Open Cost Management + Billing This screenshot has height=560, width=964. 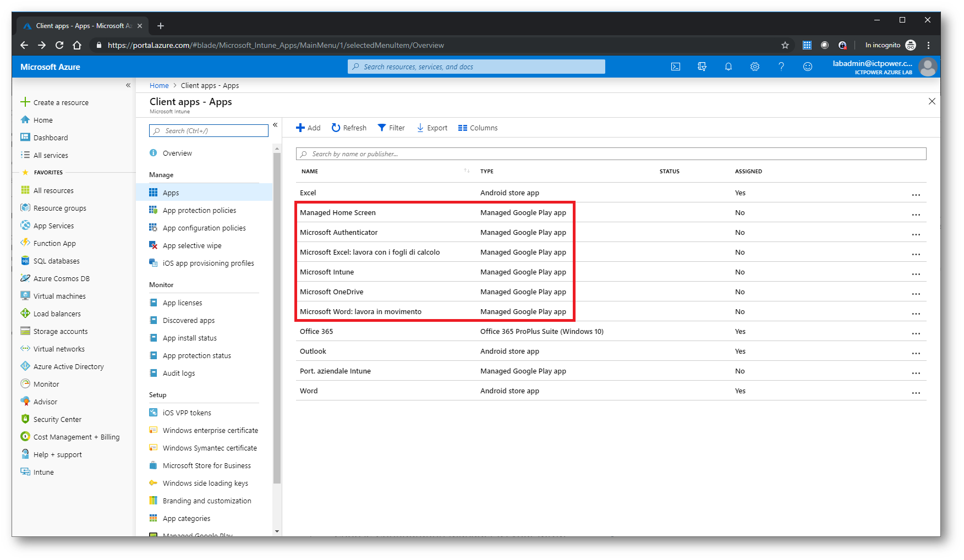(x=70, y=437)
